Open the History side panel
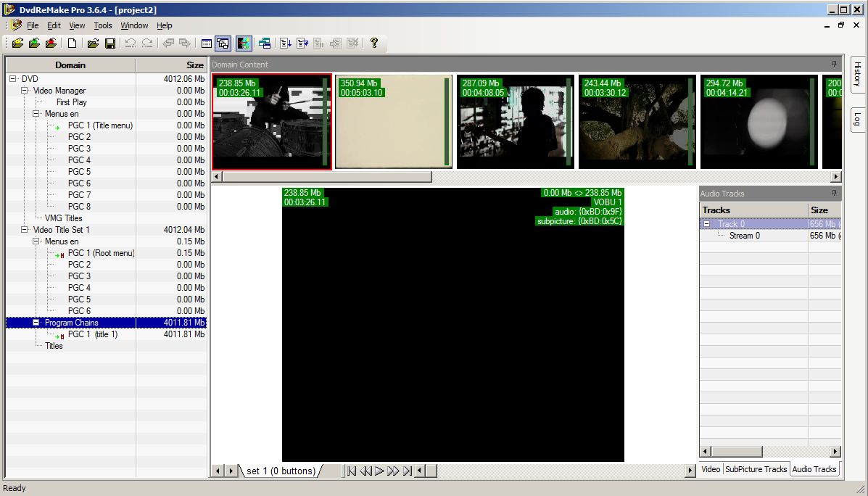 [856, 74]
